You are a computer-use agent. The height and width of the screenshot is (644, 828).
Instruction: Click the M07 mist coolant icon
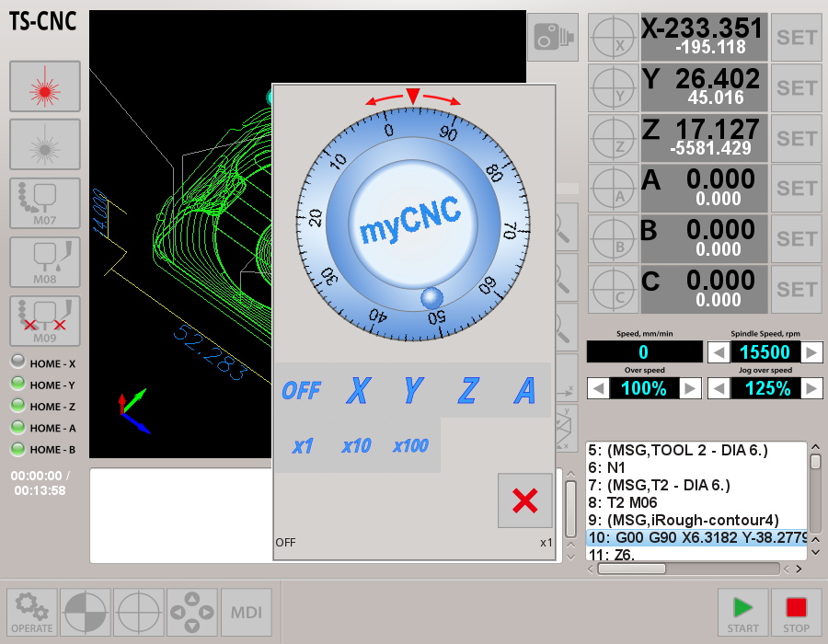tap(44, 203)
